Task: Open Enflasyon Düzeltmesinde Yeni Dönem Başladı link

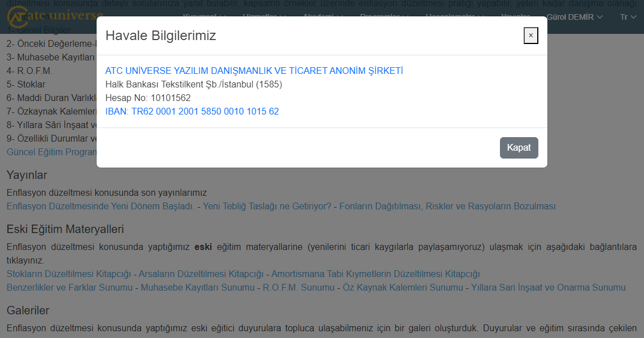Action: coord(101,206)
